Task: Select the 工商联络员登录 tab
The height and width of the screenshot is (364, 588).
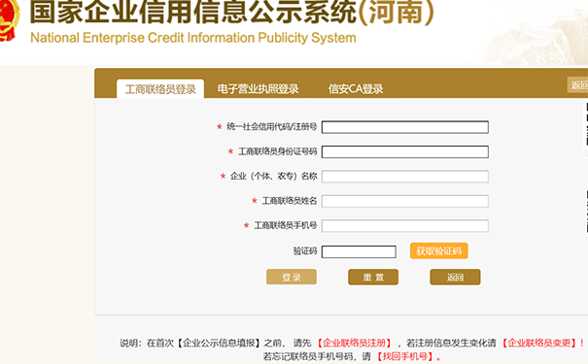Action: pos(160,88)
